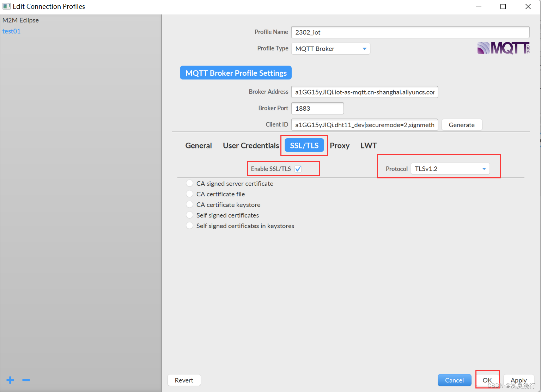Click the Broker Address input field
The width and height of the screenshot is (541, 392).
click(x=364, y=92)
